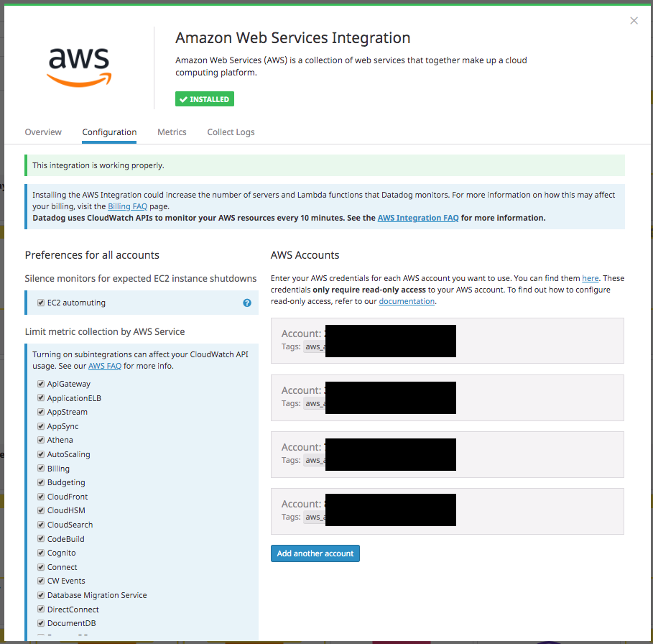653x644 pixels.
Task: Click the 'here' credentials link
Action: click(x=590, y=278)
